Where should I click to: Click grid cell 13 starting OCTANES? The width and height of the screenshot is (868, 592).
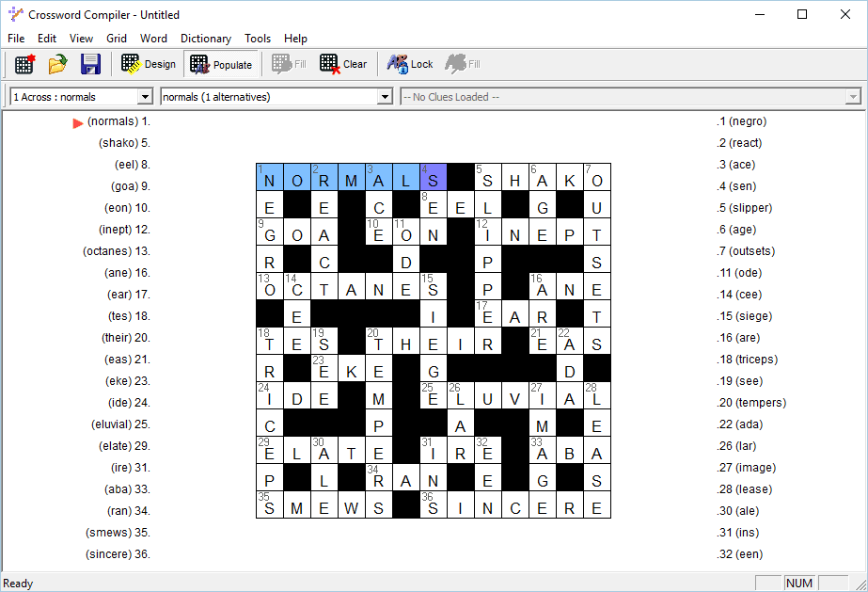[270, 286]
